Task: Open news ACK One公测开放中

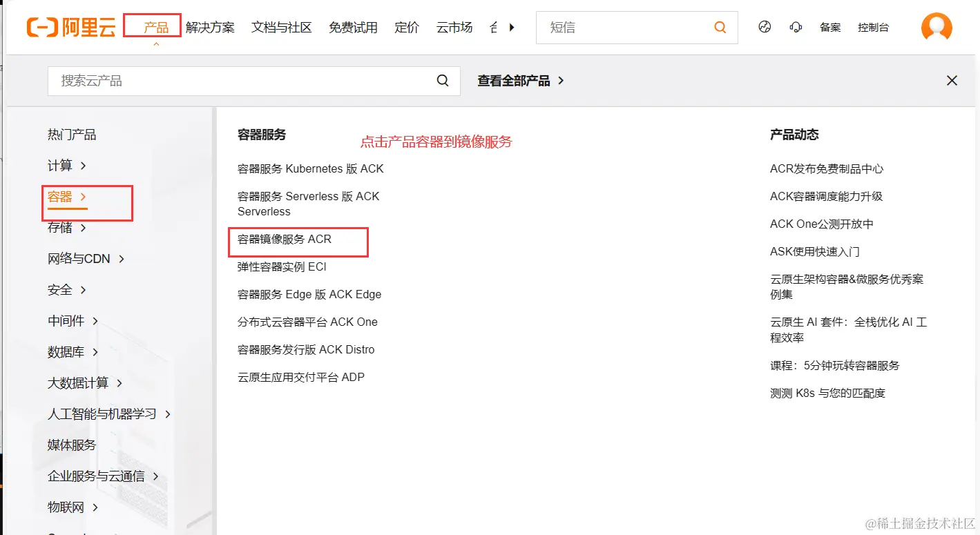Action: point(822,224)
